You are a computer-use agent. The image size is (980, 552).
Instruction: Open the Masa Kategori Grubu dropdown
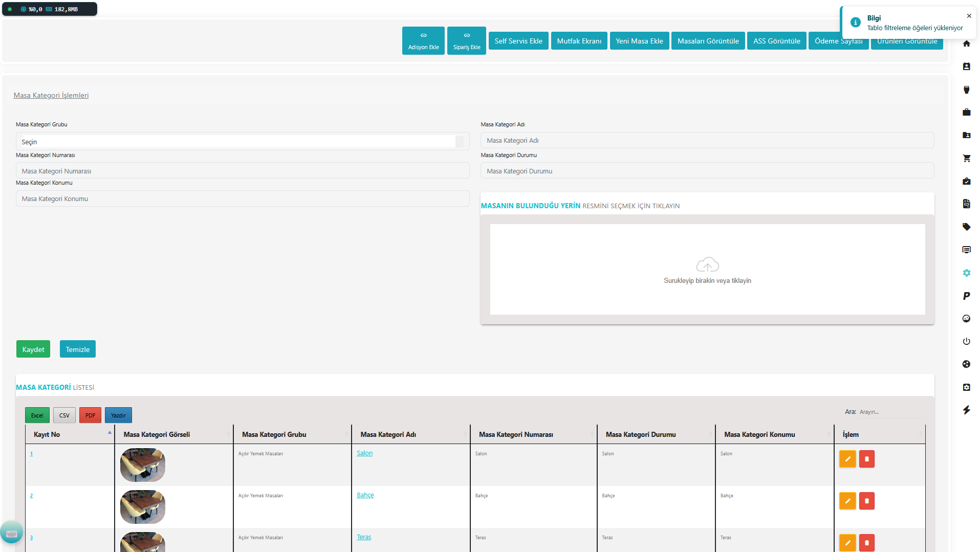pyautogui.click(x=242, y=142)
